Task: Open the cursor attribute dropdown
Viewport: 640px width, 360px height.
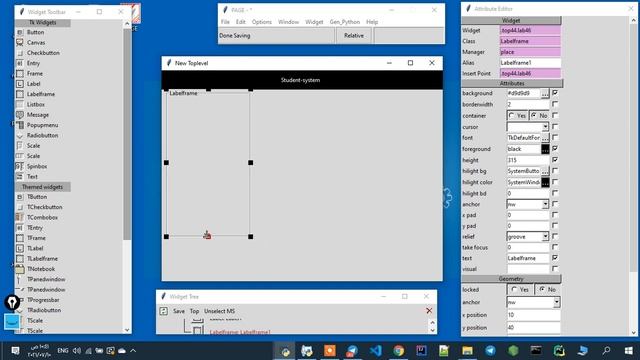Action: [545, 127]
